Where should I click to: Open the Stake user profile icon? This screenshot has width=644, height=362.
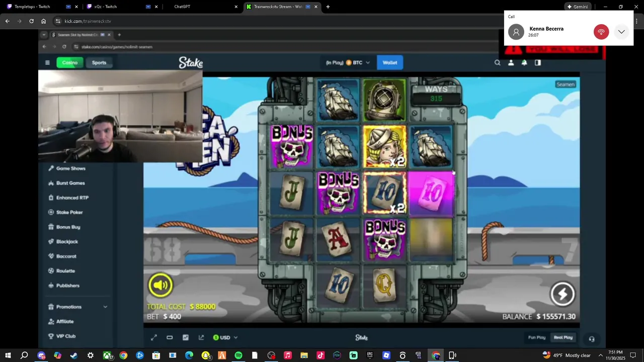pos(511,63)
